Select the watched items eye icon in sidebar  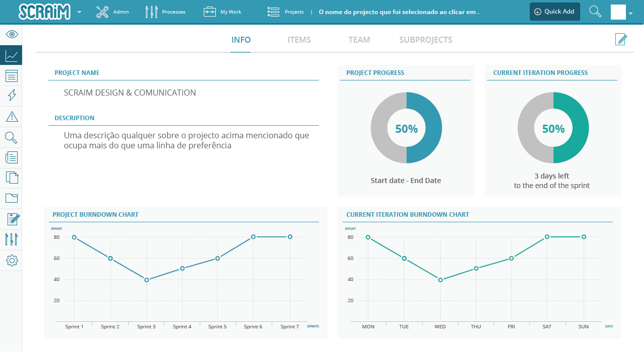(11, 34)
